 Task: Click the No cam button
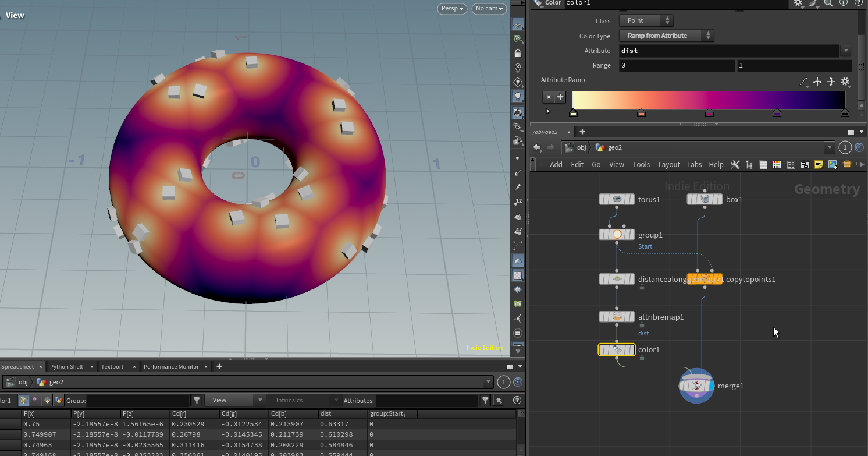point(489,9)
